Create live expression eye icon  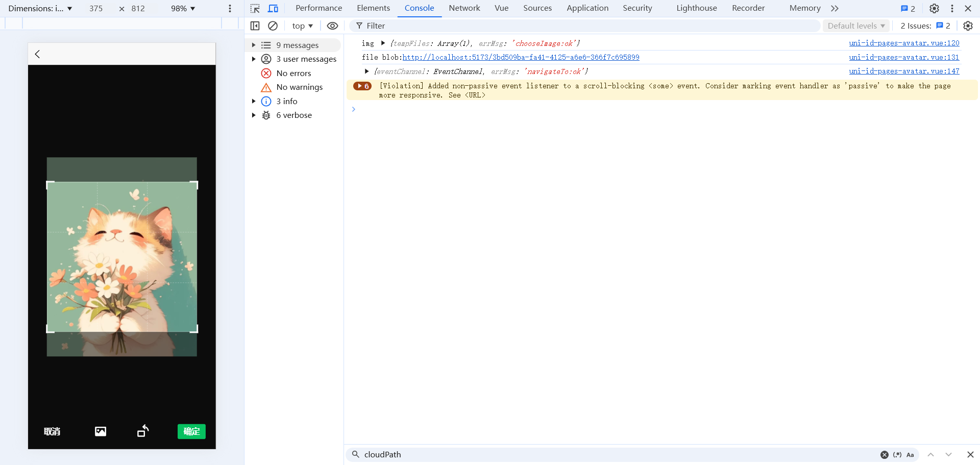(x=332, y=26)
